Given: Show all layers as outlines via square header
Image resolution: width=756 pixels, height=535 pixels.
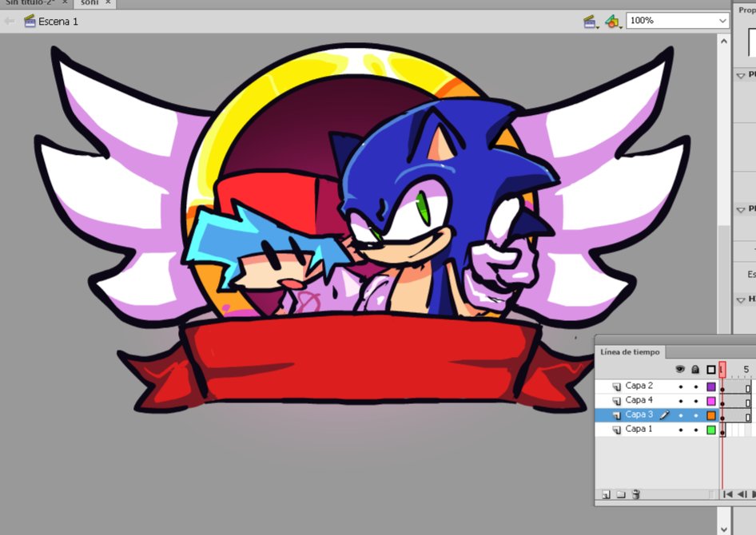Looking at the screenshot, I should coord(710,370).
